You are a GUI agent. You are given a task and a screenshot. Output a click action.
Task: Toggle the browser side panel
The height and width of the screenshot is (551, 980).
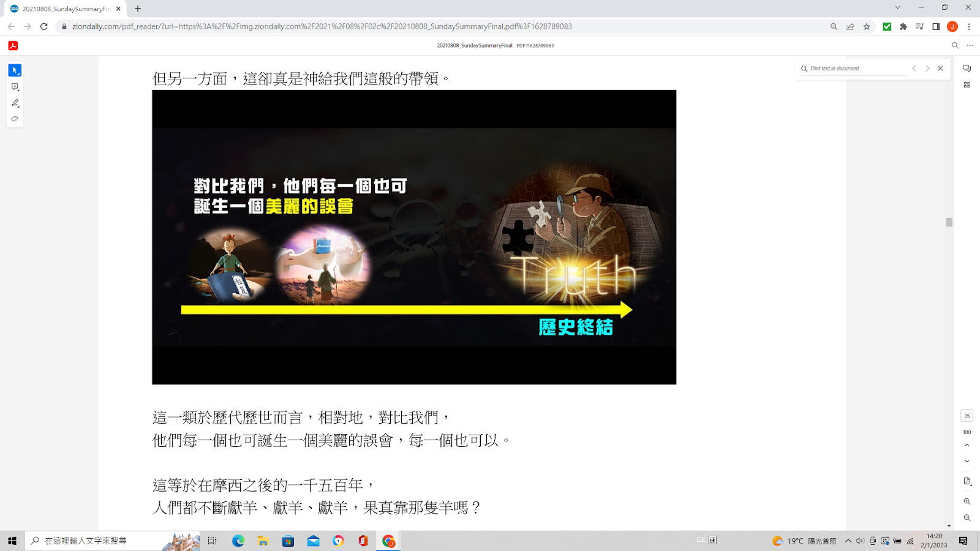(x=936, y=26)
